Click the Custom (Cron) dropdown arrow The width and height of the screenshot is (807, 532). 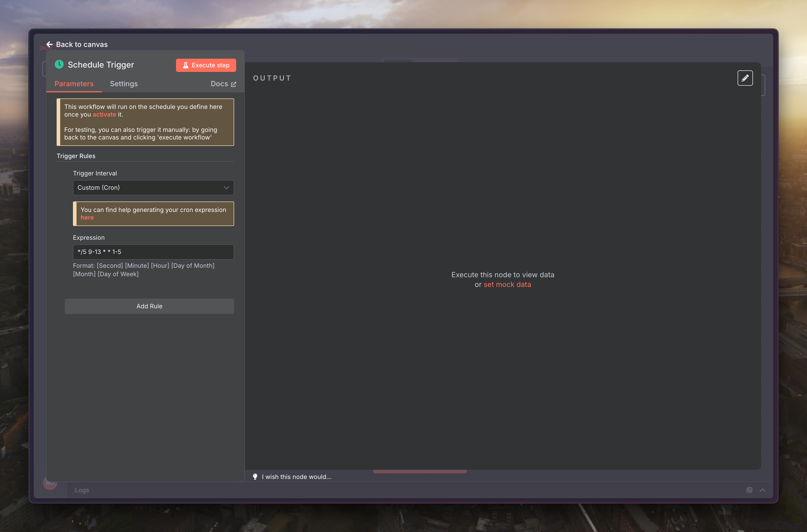226,188
